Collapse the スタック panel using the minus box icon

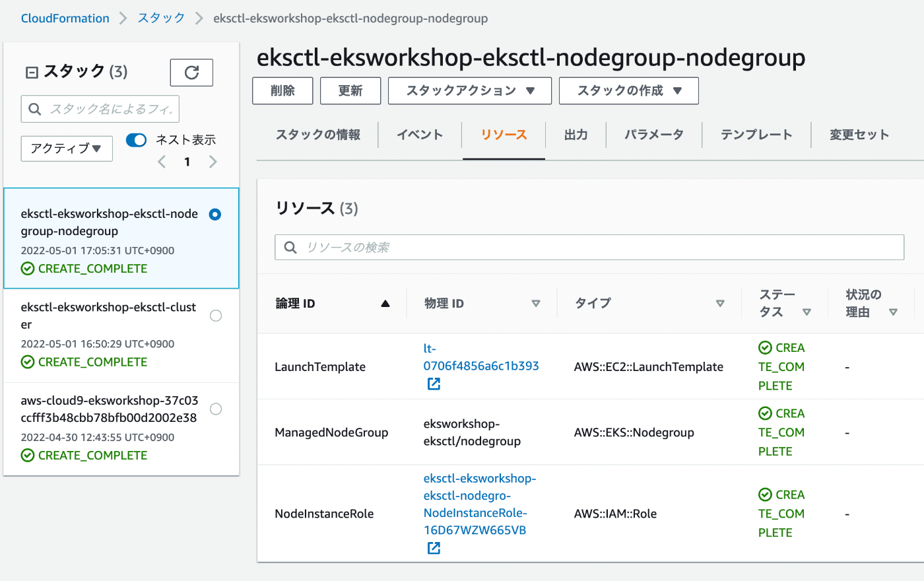pyautogui.click(x=32, y=73)
